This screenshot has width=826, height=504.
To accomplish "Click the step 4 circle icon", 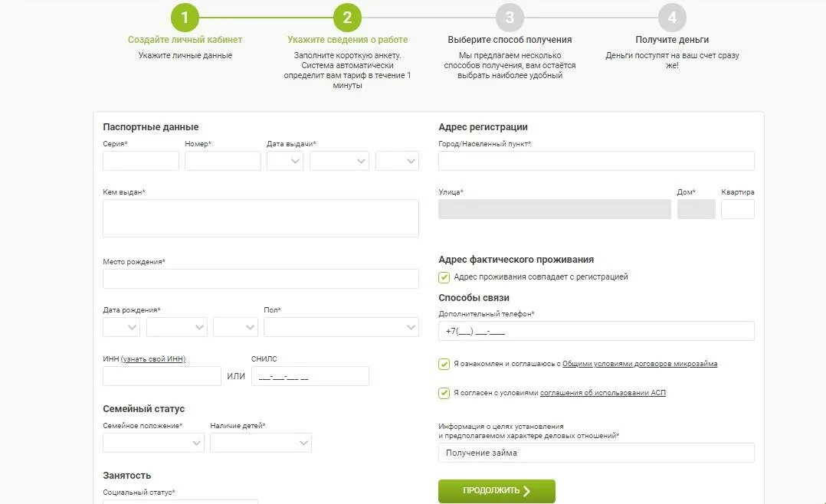I will [x=672, y=18].
